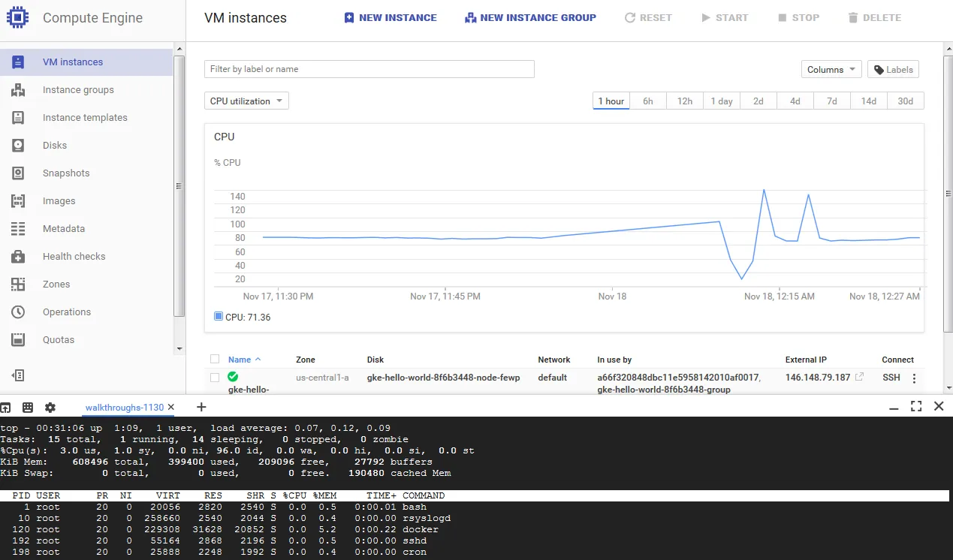Toggle select-all instances checkbox
The image size is (953, 560).
point(215,360)
